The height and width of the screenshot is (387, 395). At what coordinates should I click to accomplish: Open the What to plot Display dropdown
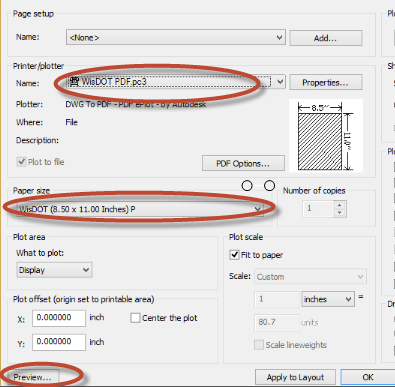(x=54, y=270)
